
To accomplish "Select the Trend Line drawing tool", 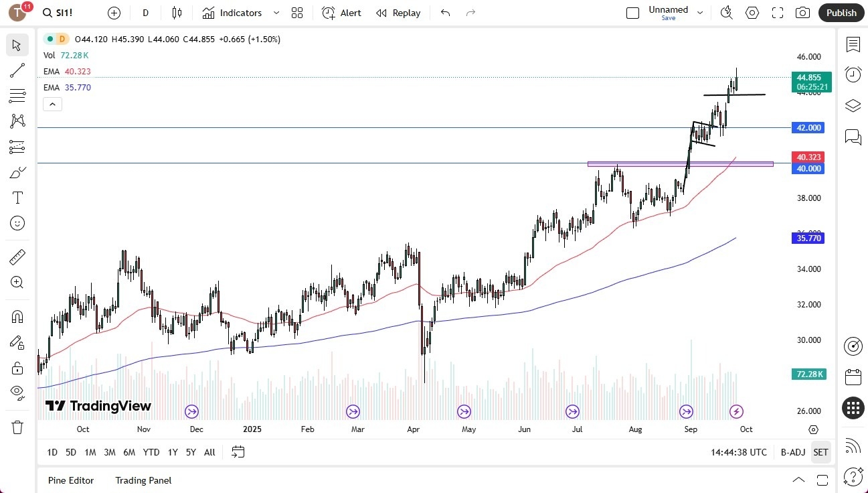I will pyautogui.click(x=17, y=70).
